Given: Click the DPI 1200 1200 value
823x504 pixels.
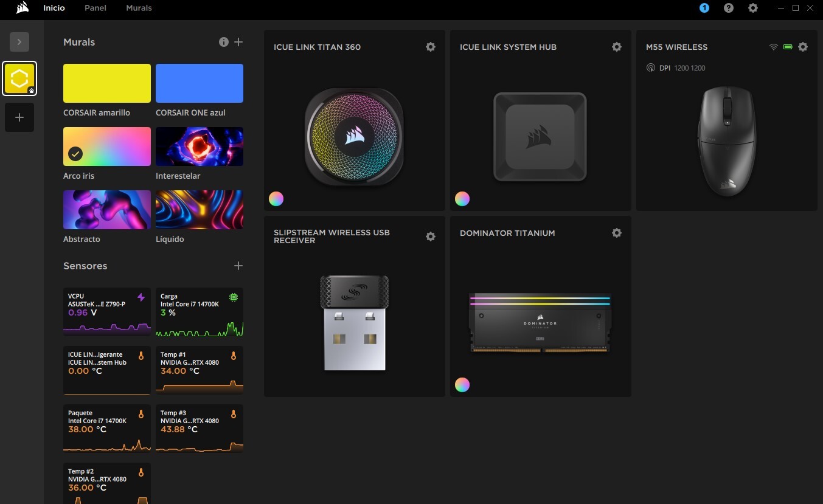Looking at the screenshot, I should click(690, 68).
